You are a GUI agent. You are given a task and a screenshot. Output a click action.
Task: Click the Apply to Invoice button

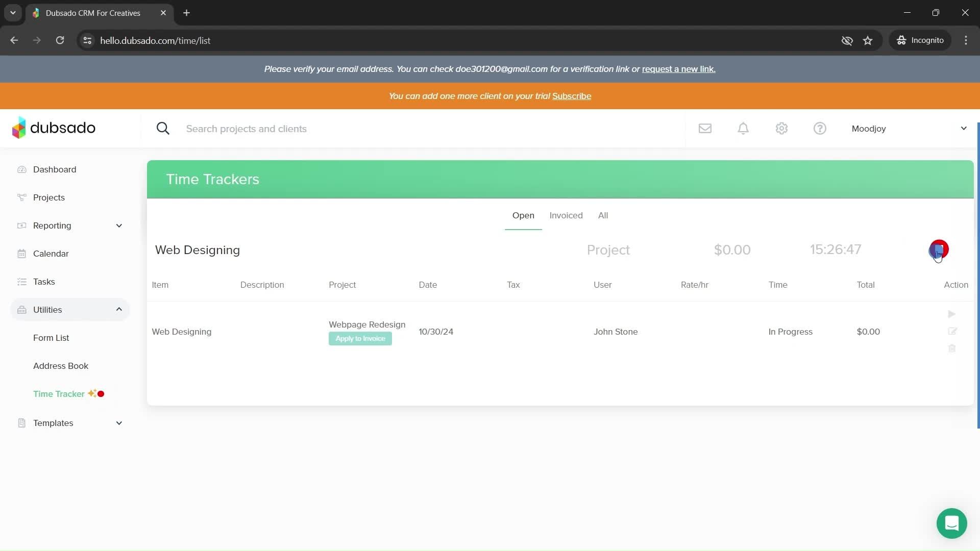coord(360,339)
